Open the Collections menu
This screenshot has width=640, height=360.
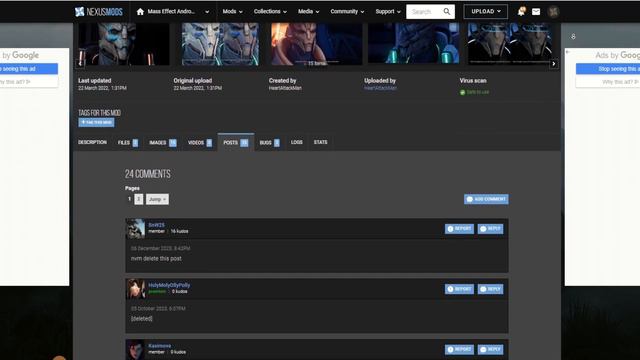click(x=270, y=11)
